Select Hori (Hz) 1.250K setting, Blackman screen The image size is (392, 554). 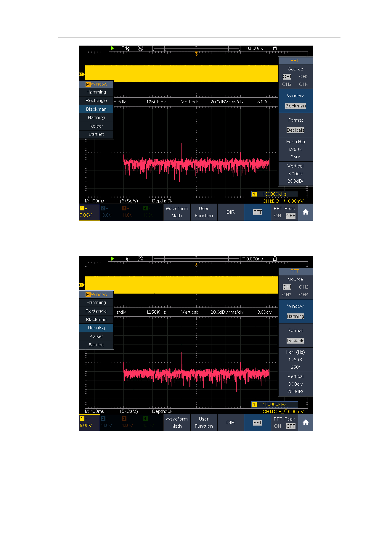[x=295, y=149]
